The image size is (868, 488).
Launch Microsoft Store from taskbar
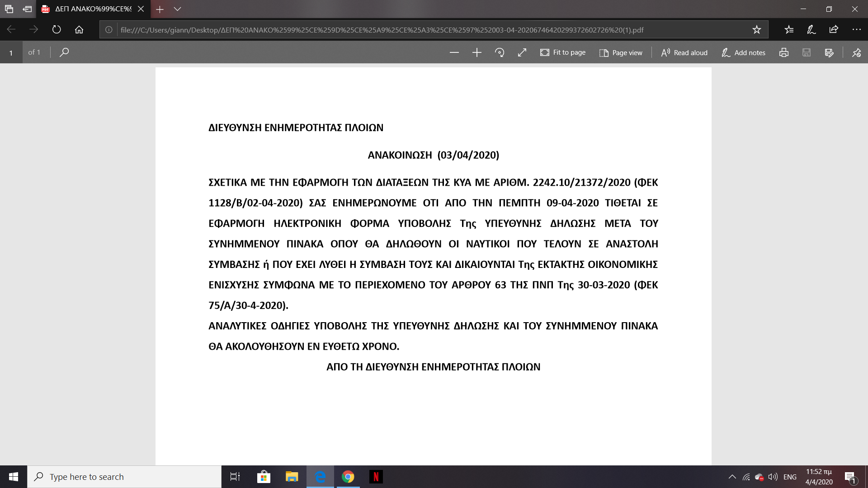(264, 477)
